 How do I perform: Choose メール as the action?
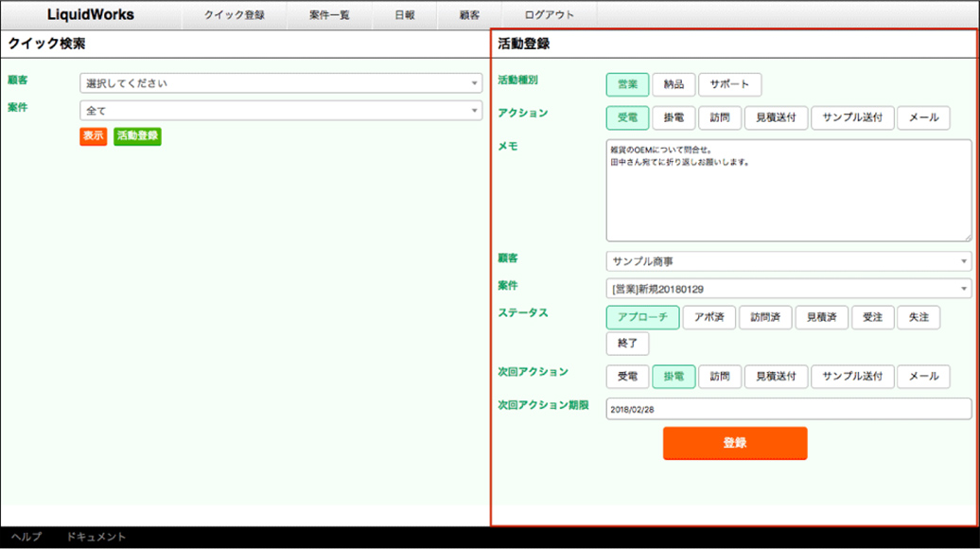tap(923, 117)
